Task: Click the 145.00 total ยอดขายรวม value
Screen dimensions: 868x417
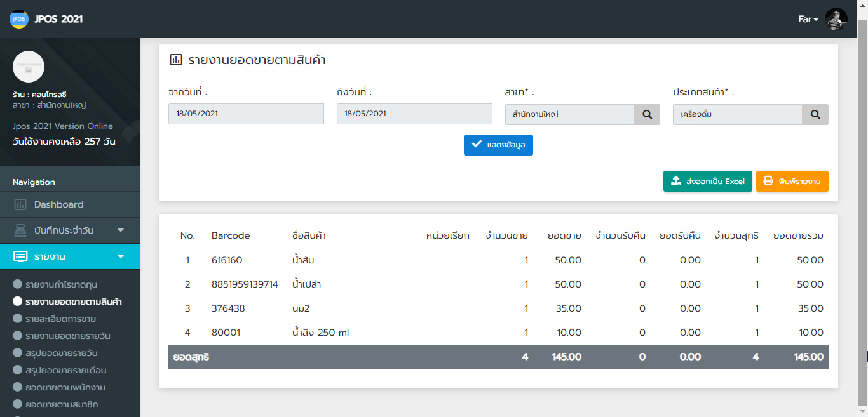Action: [808, 357]
